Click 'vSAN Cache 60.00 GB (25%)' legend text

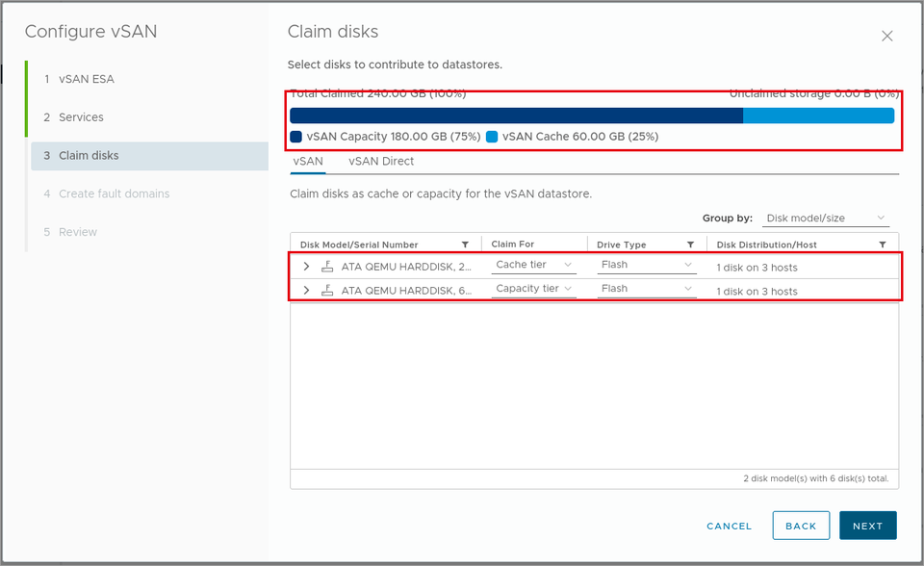(580, 137)
